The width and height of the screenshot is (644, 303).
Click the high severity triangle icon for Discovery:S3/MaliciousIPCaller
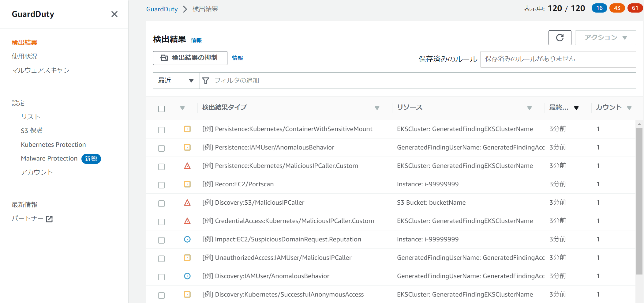click(x=187, y=203)
